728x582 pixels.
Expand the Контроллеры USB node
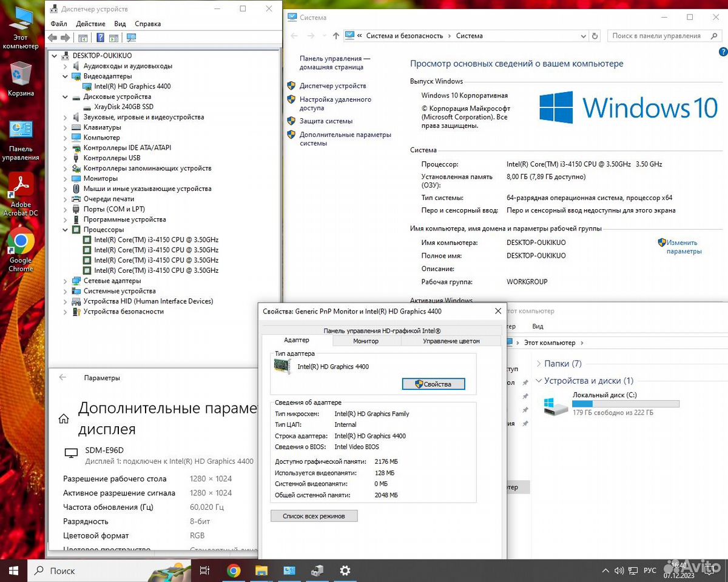[66, 158]
